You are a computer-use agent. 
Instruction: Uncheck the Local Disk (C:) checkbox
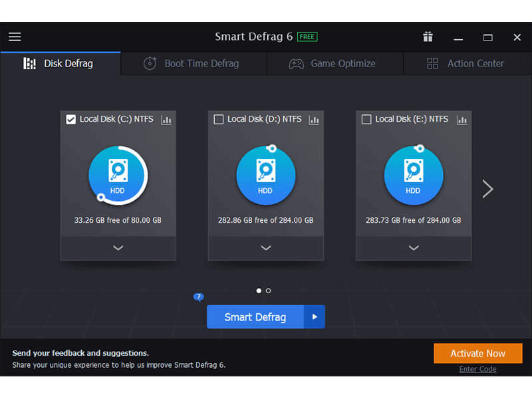click(70, 120)
